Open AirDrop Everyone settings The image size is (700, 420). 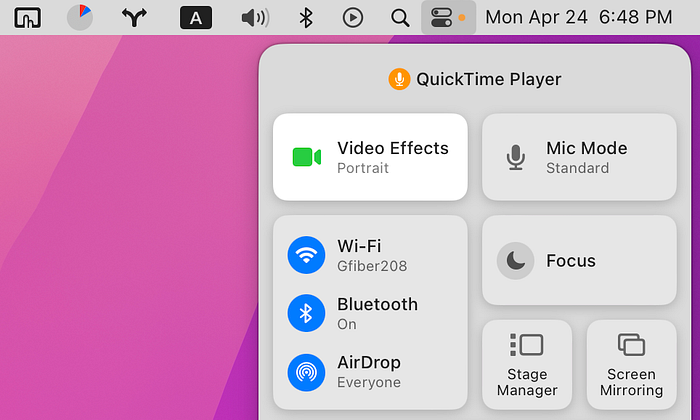pos(369,372)
